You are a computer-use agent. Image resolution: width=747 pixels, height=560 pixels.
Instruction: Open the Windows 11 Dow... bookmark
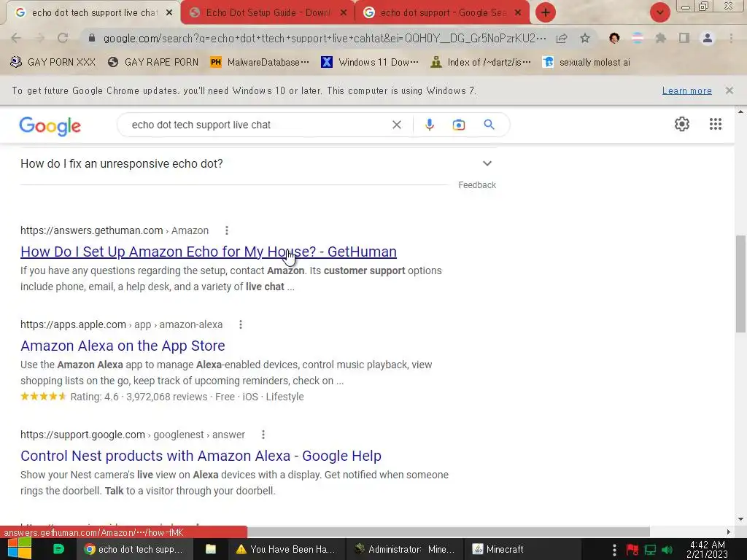(370, 63)
